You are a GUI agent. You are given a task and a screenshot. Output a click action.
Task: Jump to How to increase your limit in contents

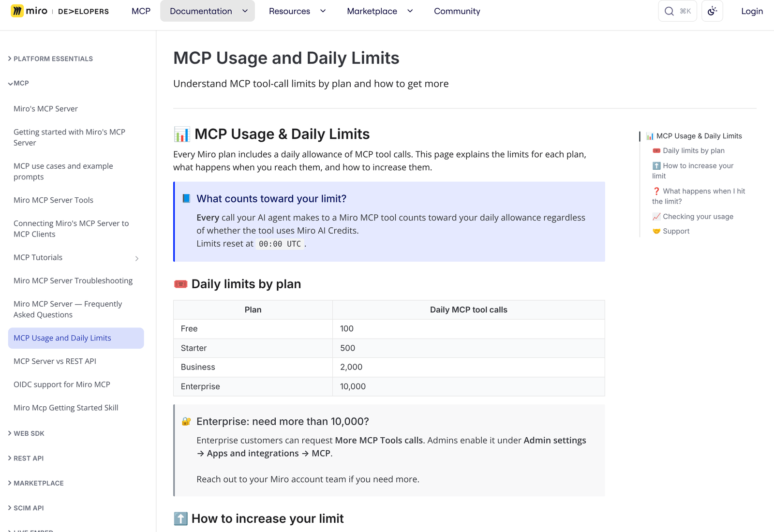pyautogui.click(x=693, y=171)
